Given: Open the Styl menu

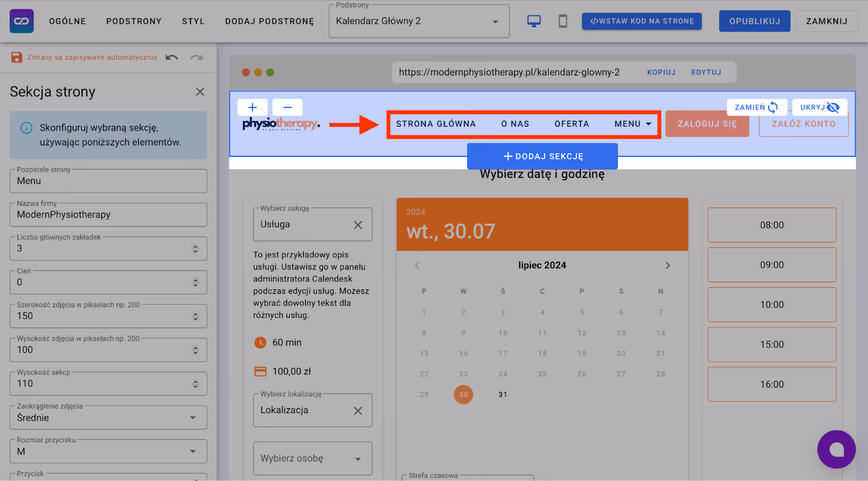Looking at the screenshot, I should point(193,21).
